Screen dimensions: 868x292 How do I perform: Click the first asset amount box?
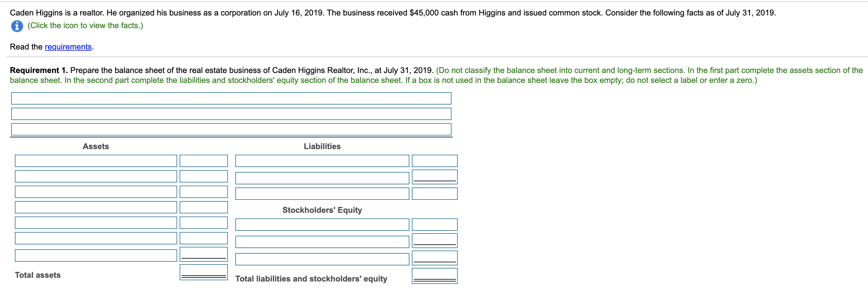click(203, 161)
